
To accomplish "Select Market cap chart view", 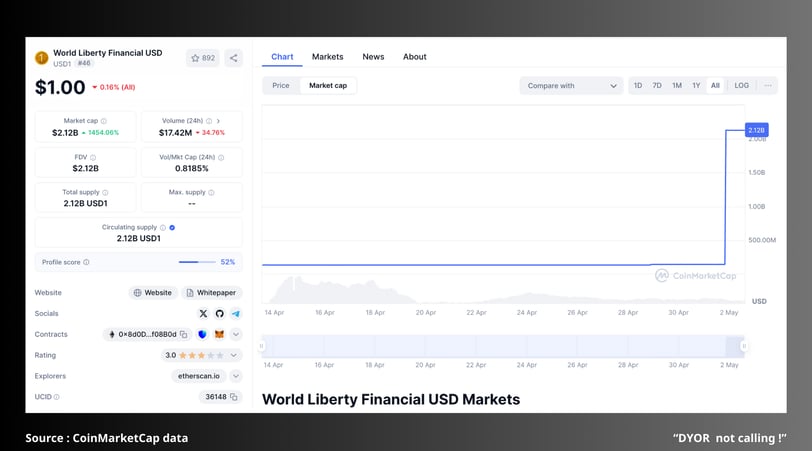I will [328, 85].
